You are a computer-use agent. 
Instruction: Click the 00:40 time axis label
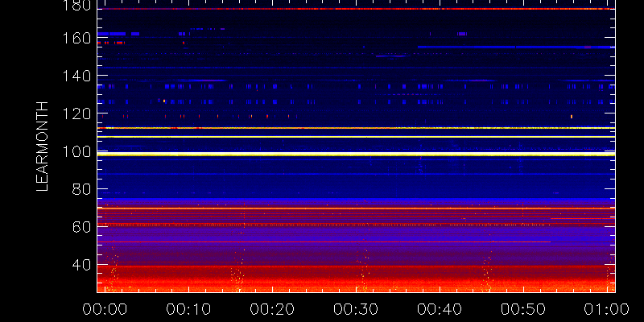tap(440, 309)
